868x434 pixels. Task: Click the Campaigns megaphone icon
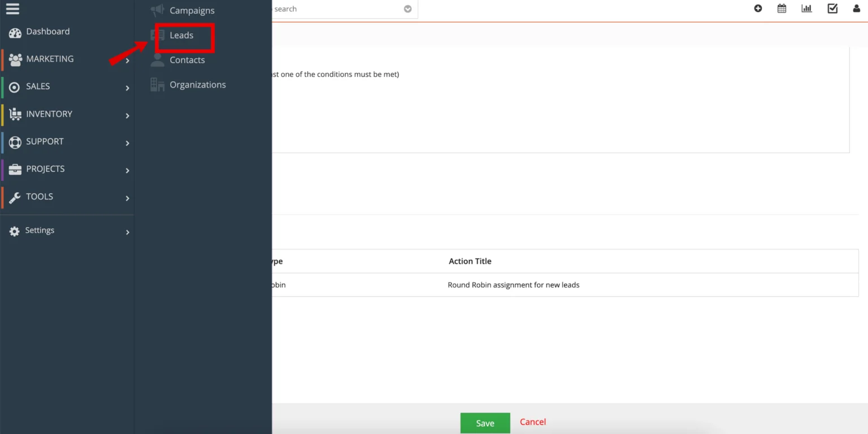[157, 10]
